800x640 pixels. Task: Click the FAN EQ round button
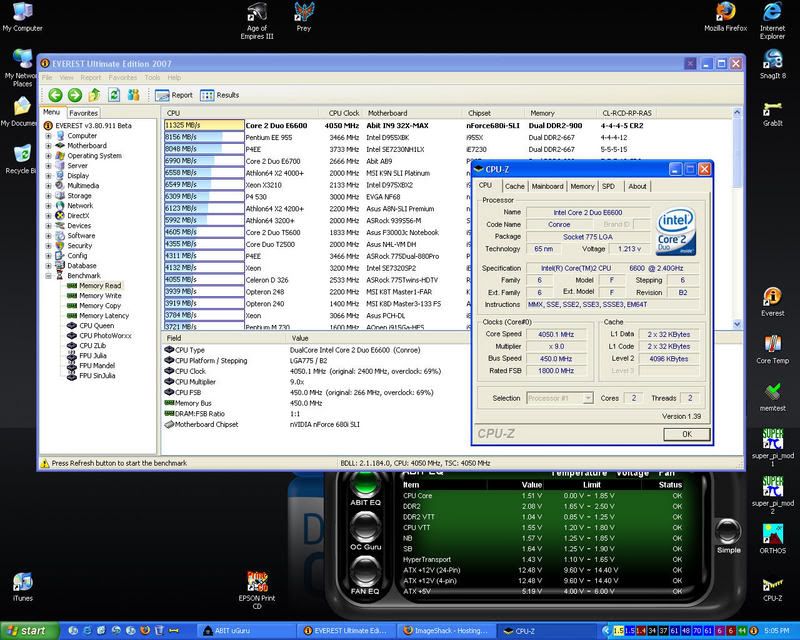click(x=365, y=572)
